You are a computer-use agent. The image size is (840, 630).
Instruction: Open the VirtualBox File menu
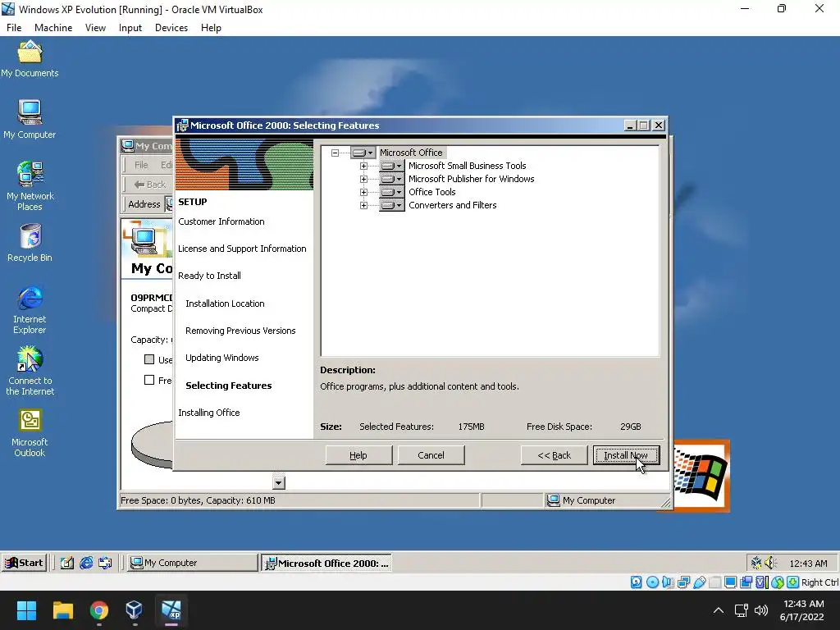click(14, 28)
